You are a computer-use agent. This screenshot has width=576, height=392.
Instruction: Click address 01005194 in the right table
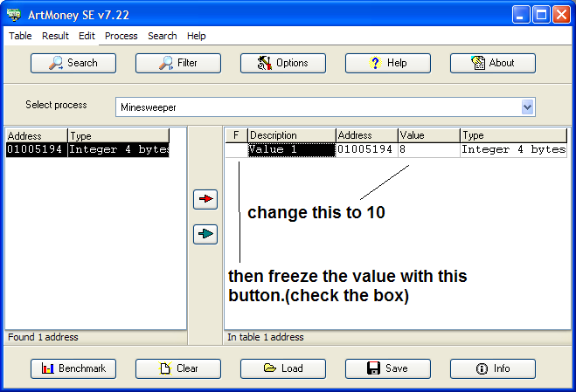(367, 150)
